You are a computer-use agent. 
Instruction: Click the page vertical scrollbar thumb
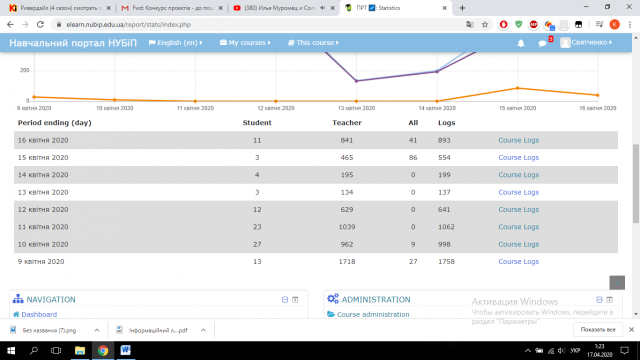(636, 184)
